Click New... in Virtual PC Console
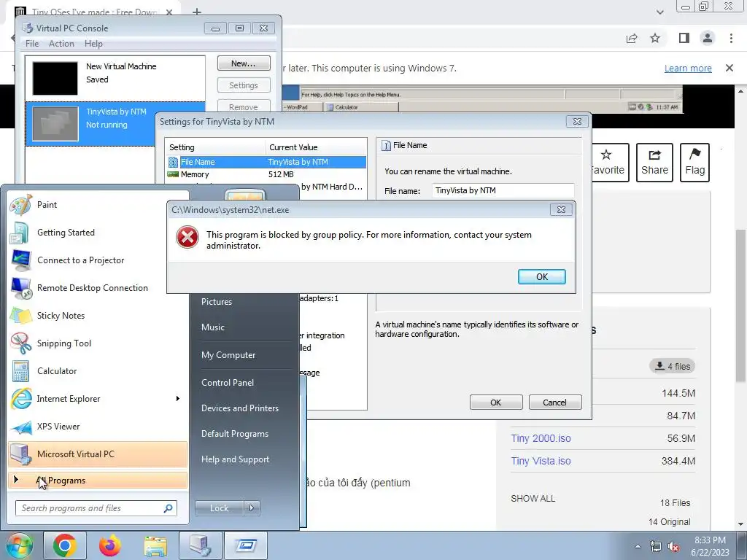This screenshot has width=747, height=560. [x=244, y=63]
